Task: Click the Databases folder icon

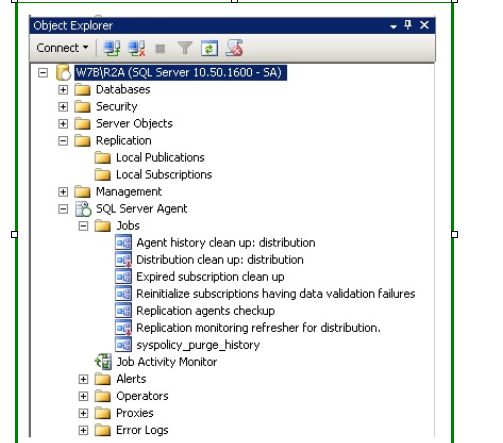Action: pyautogui.click(x=82, y=90)
